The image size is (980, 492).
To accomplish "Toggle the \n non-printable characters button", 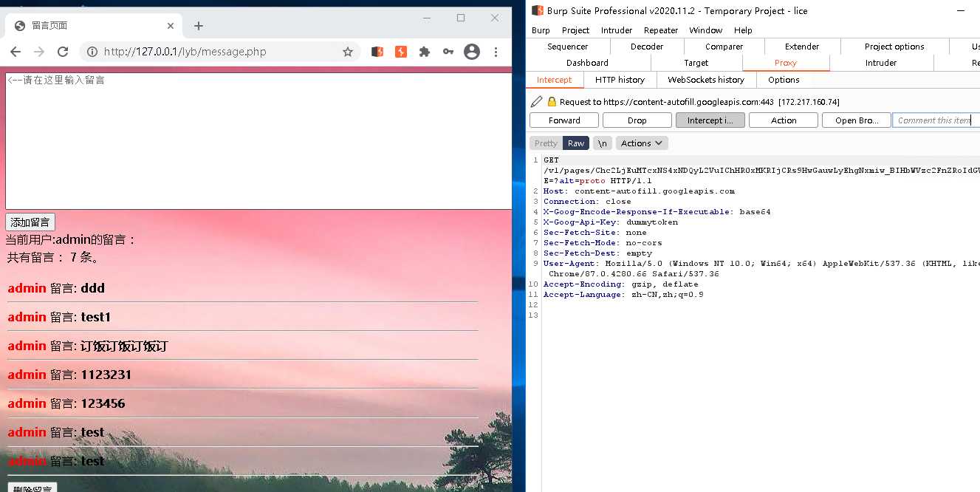I will pyautogui.click(x=603, y=143).
